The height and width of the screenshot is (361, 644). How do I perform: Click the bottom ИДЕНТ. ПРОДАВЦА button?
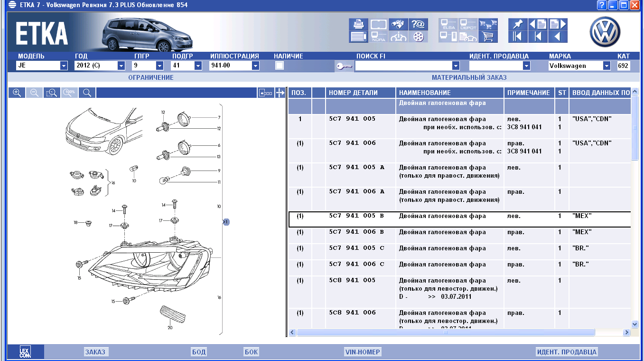pos(567,352)
